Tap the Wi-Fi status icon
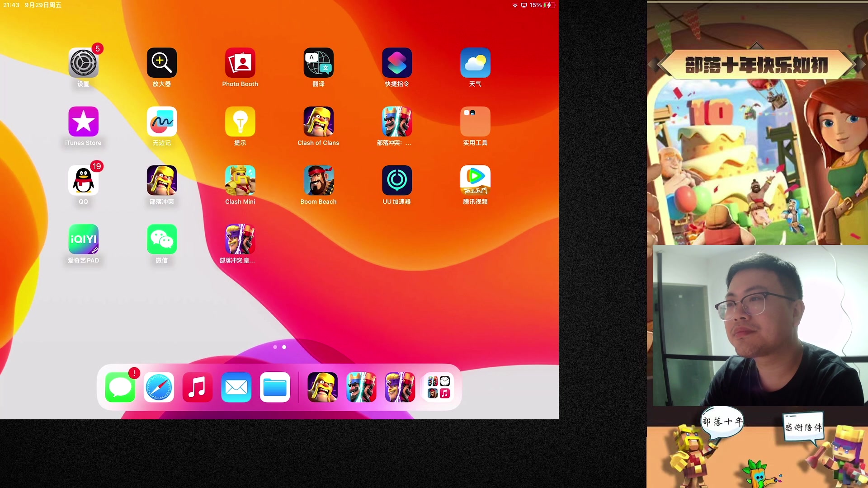Screen dimensions: 868x488 click(515, 5)
